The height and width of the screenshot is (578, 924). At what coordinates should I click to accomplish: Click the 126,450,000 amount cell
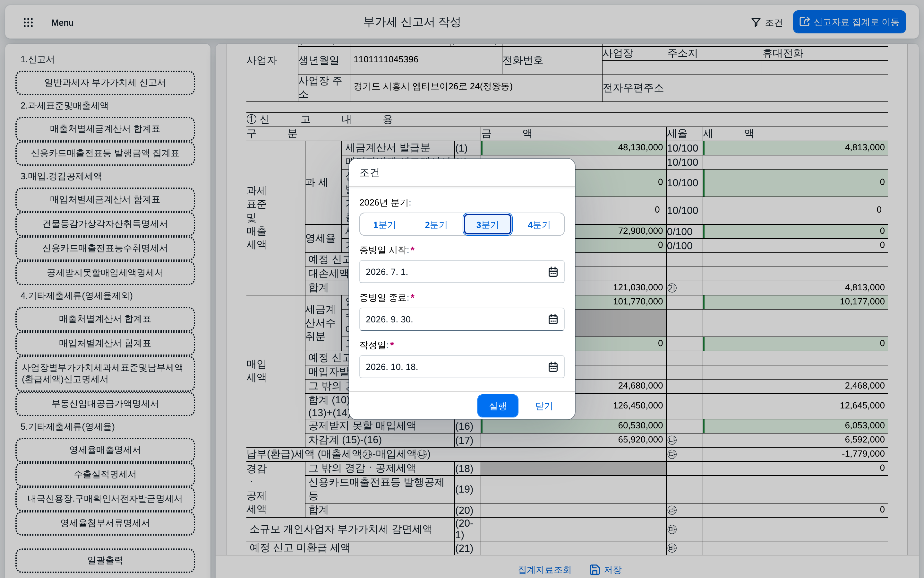point(637,406)
